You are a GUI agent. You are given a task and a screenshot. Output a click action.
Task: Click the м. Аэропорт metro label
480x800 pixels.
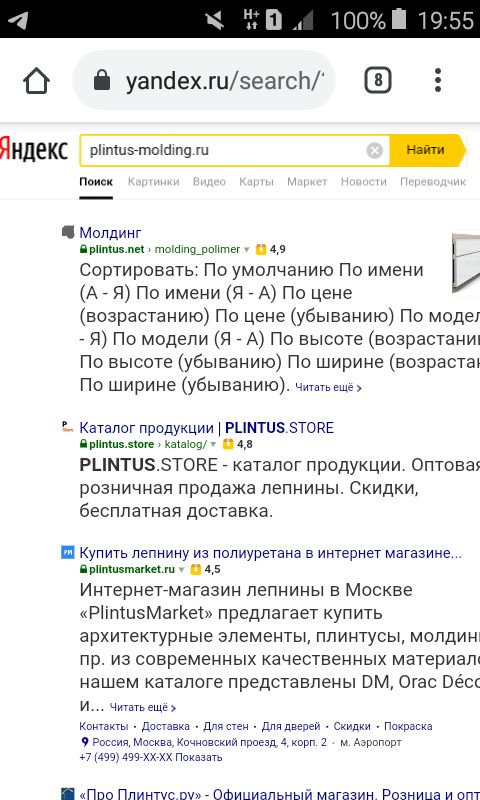(371, 742)
